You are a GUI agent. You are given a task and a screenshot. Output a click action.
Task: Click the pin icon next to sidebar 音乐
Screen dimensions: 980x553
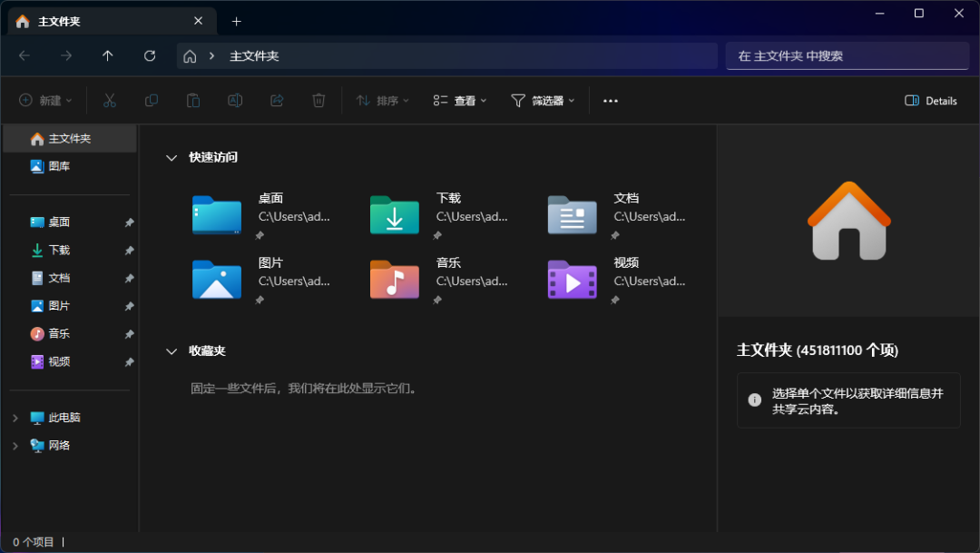point(129,334)
